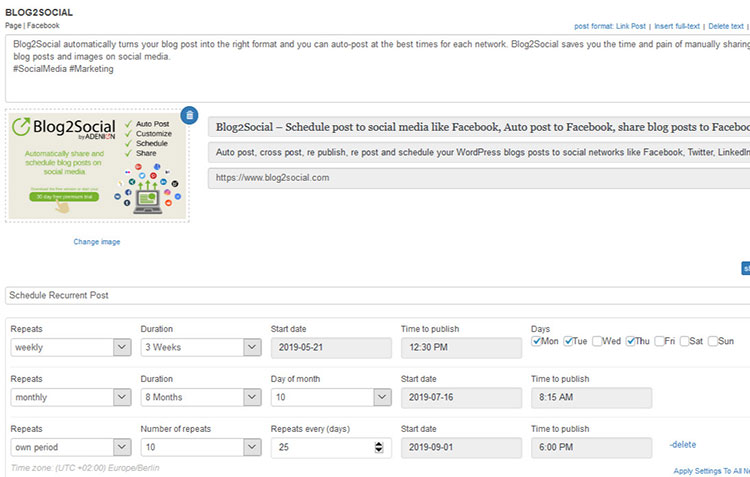Click the Repeats every days stepper arrows

[x=378, y=448]
